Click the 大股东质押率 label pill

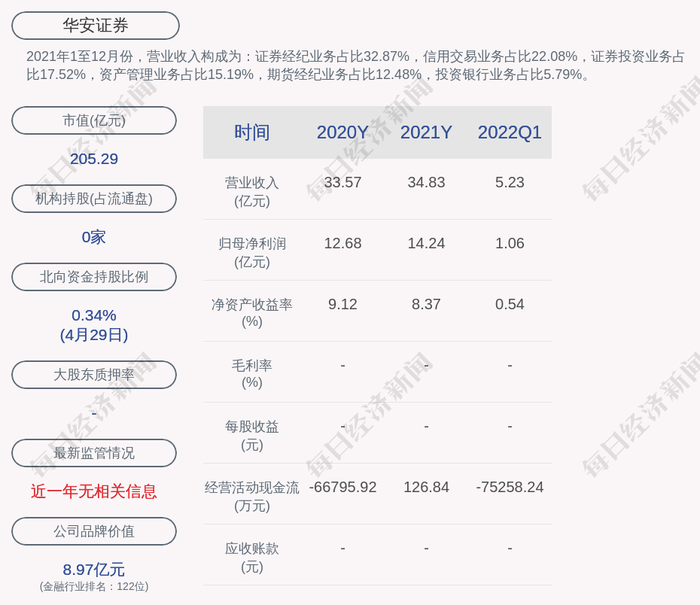click(x=94, y=375)
